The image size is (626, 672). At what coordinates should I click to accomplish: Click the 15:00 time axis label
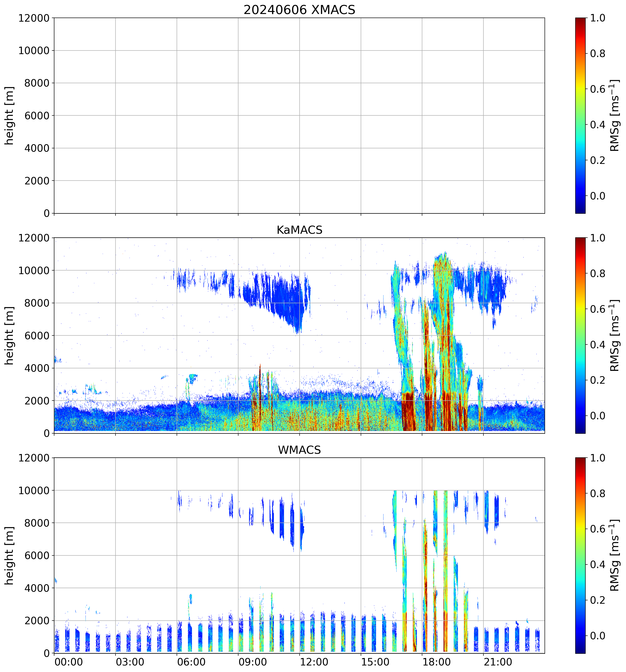pyautogui.click(x=375, y=662)
